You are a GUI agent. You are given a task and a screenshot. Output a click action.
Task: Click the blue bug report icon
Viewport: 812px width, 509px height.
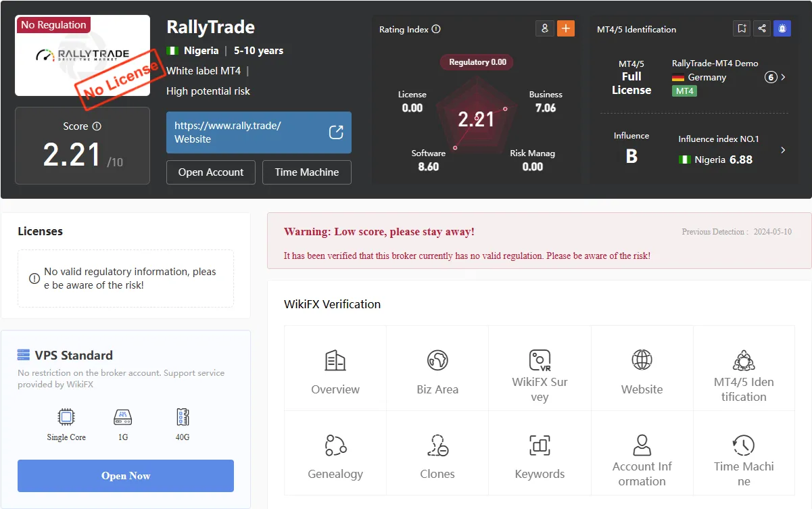tap(782, 28)
